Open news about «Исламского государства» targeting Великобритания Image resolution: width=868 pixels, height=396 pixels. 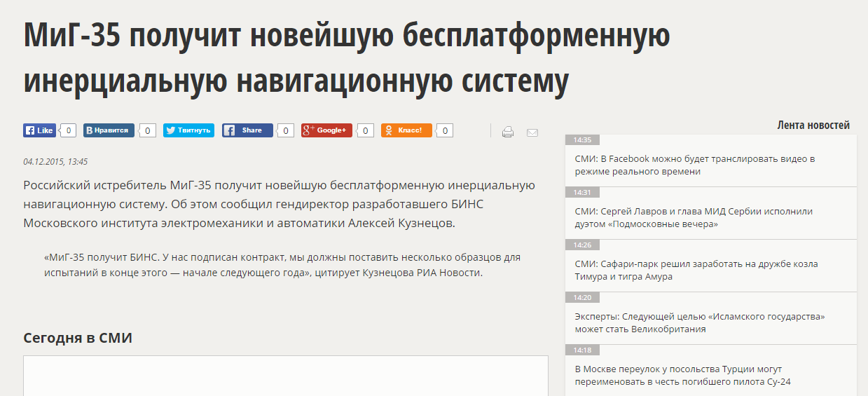click(700, 322)
